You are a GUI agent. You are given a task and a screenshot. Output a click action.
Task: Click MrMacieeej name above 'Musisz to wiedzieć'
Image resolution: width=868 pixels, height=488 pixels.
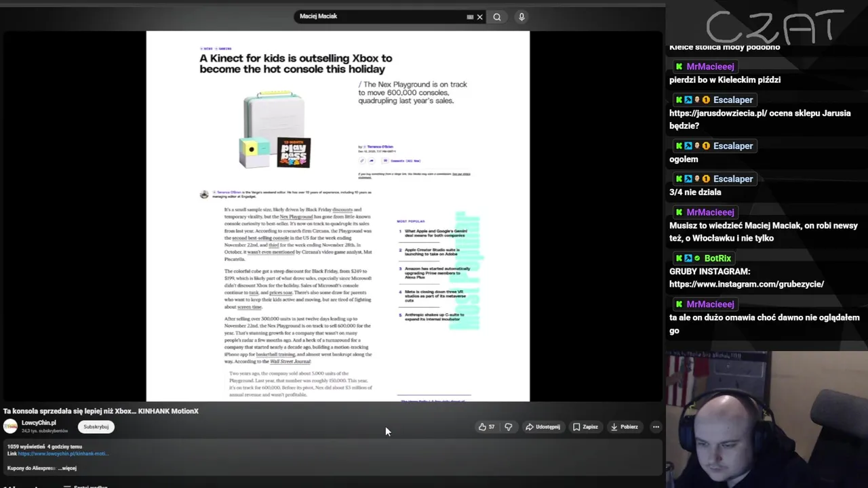tap(710, 212)
